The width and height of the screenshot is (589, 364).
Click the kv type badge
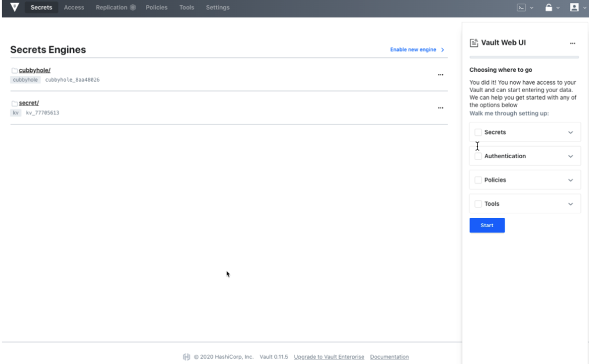tap(16, 112)
